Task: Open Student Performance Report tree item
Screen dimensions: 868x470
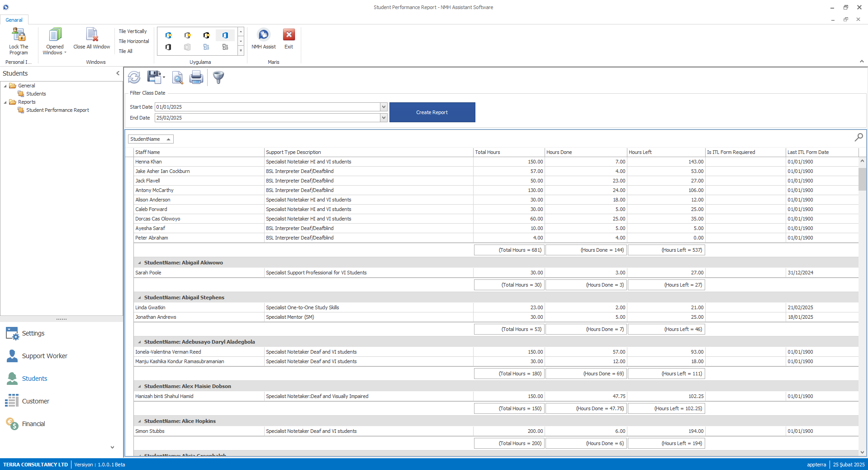Action: coord(57,110)
